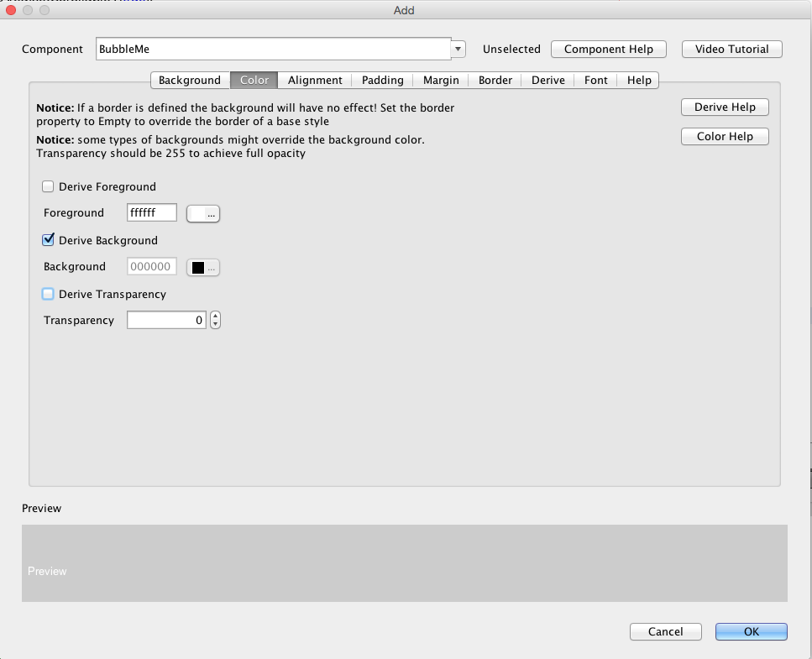Open the Font tab
Image resolution: width=812 pixels, height=659 pixels.
coord(595,80)
